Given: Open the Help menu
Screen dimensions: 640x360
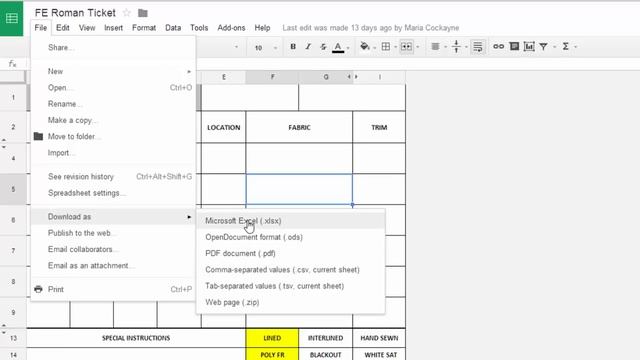Looking at the screenshot, I should pyautogui.click(x=262, y=28).
